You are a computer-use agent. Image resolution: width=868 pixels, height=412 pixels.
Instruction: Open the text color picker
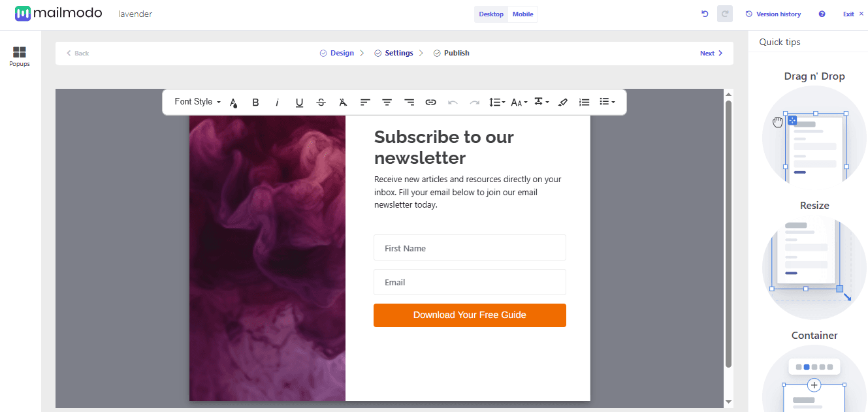click(x=233, y=102)
